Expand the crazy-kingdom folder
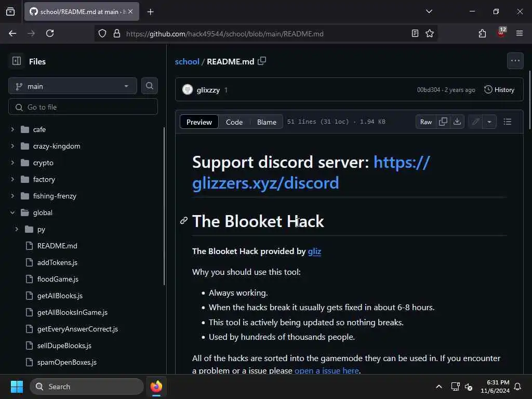The height and width of the screenshot is (399, 532). pos(12,146)
